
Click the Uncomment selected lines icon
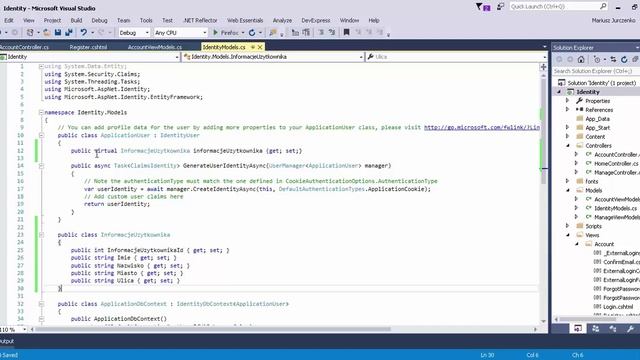(x=331, y=32)
